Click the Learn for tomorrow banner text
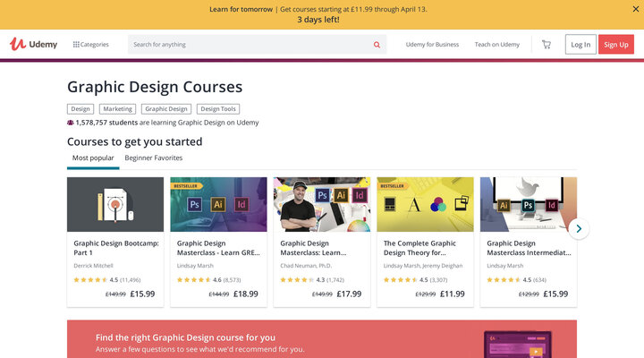644x358 pixels. 241,9
